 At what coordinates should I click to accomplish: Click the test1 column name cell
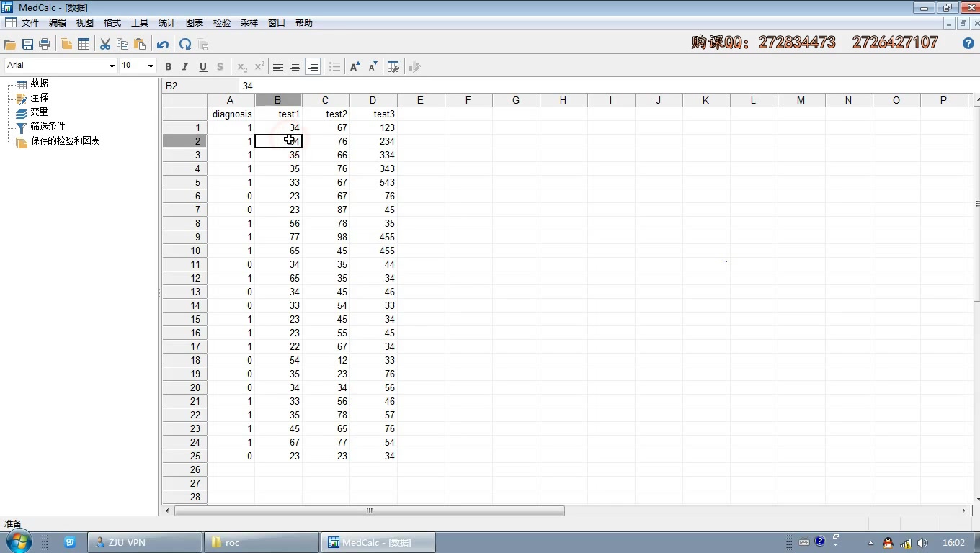[x=278, y=114]
